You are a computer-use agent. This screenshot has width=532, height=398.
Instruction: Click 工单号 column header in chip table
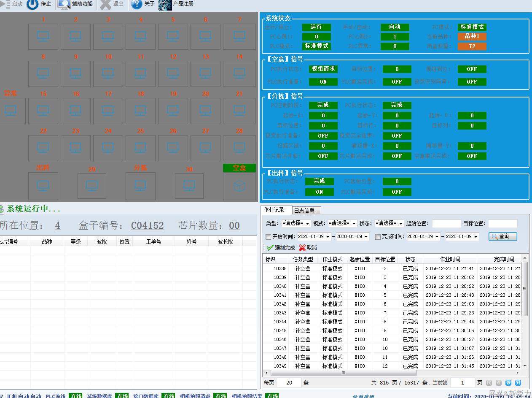point(153,241)
